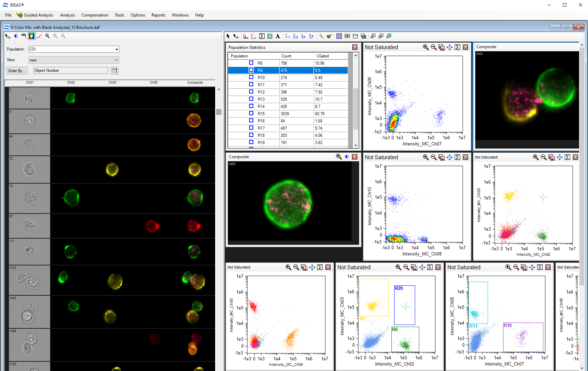This screenshot has width=588, height=371.
Task: Click Population Statistics scroll-up arrow
Action: [356, 55]
